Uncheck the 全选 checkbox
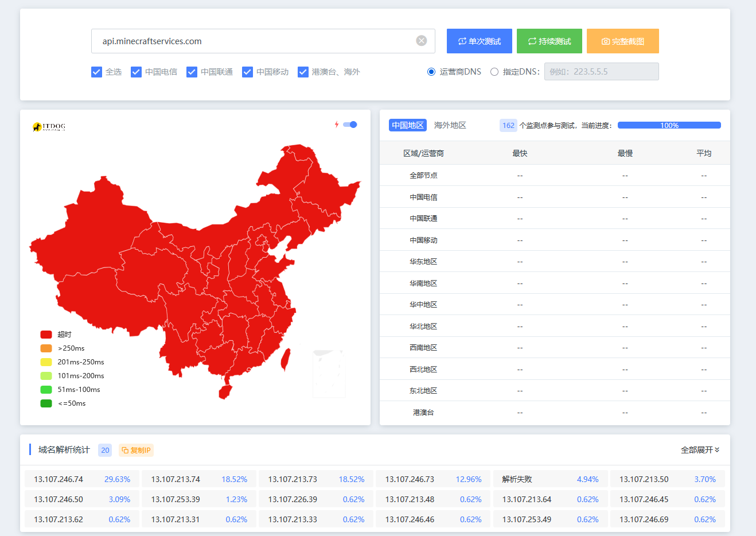 tap(96, 72)
